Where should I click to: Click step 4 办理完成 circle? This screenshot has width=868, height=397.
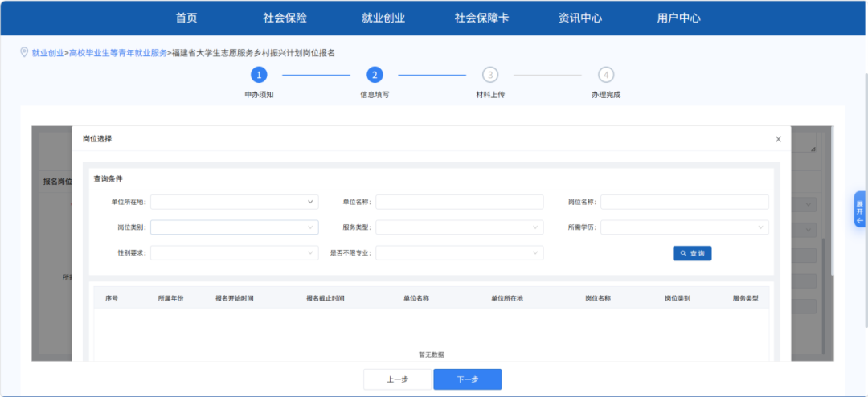(x=606, y=75)
